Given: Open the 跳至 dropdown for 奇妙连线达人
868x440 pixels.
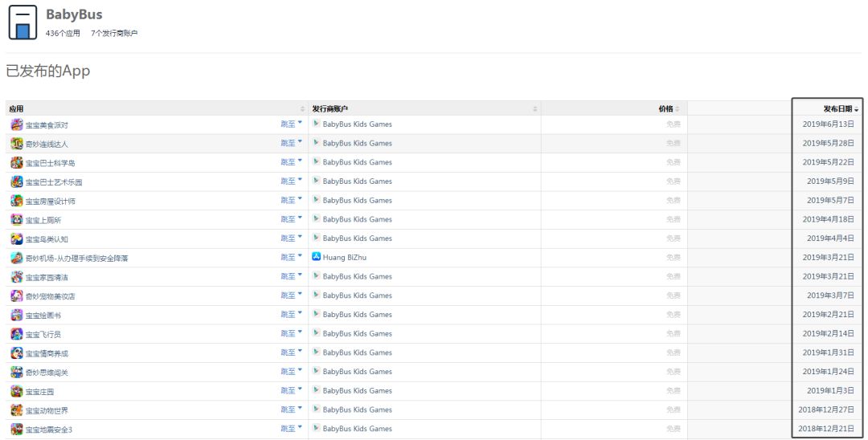Looking at the screenshot, I should 291,143.
